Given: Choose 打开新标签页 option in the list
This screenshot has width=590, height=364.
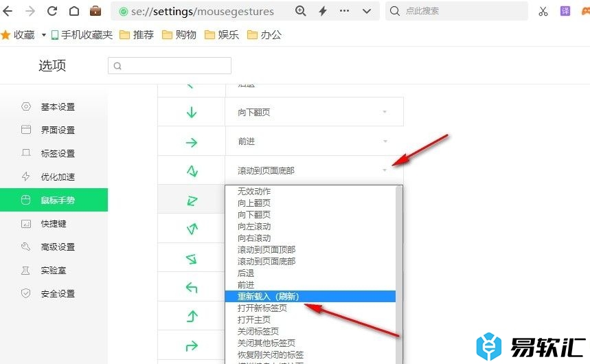Looking at the screenshot, I should tap(262, 308).
